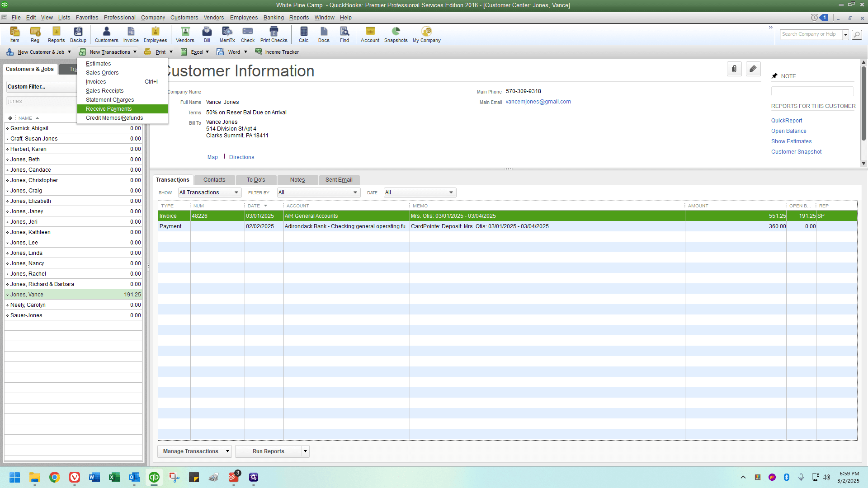The width and height of the screenshot is (868, 488).
Task: Click in the Search Company or Help field
Action: (811, 34)
